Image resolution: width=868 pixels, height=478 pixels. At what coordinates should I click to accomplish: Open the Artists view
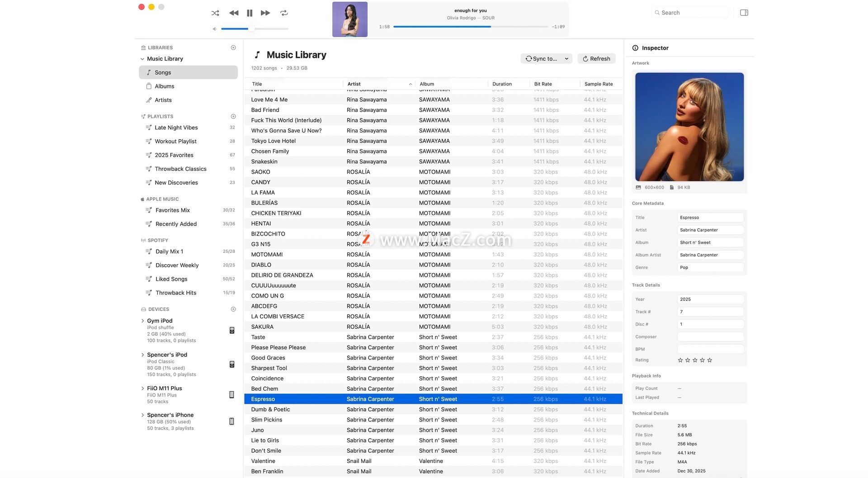[188, 100]
